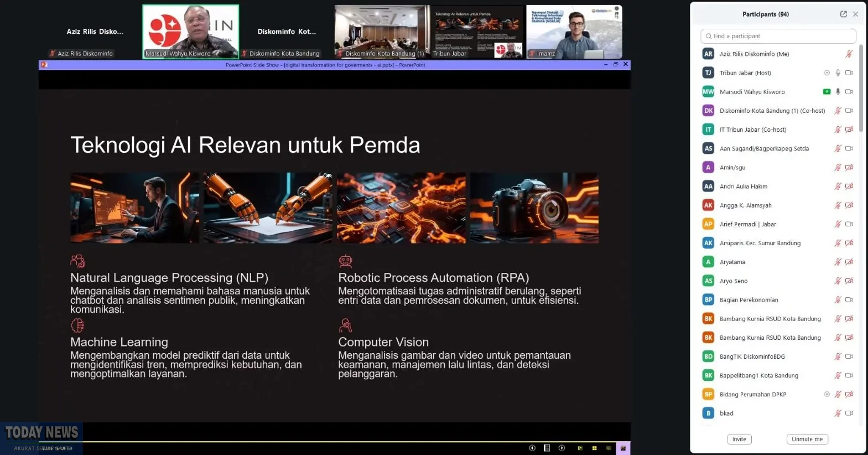Click the Invite button
The width and height of the screenshot is (868, 455).
click(739, 439)
